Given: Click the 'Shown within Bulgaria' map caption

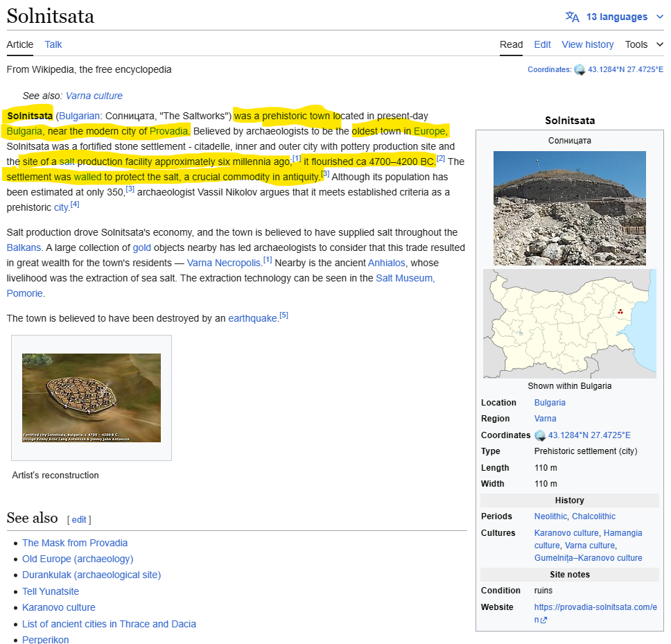Looking at the screenshot, I should 570,386.
